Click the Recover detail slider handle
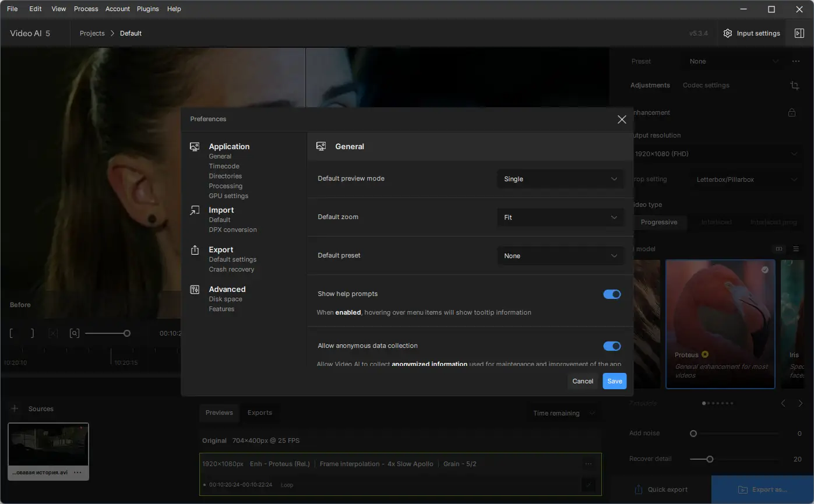814x504 pixels. click(710, 459)
